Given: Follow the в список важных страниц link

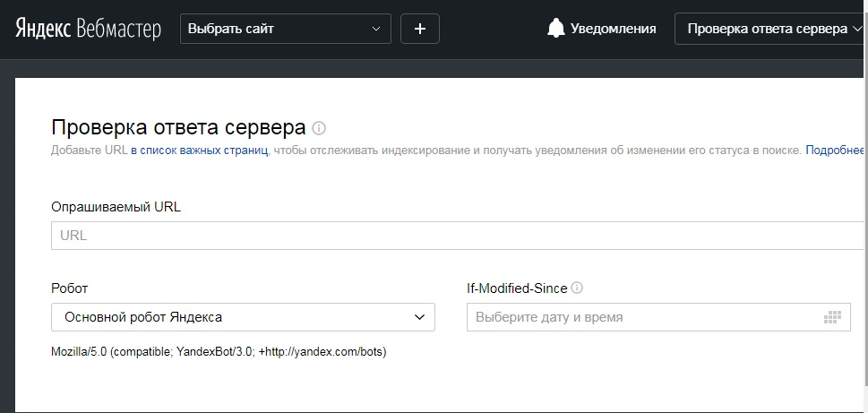Looking at the screenshot, I should [200, 150].
